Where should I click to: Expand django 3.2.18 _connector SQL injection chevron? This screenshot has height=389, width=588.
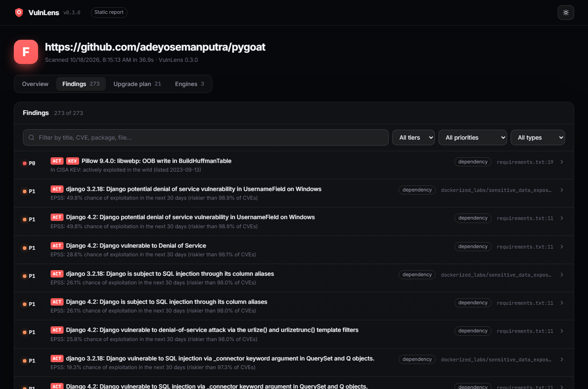click(562, 359)
